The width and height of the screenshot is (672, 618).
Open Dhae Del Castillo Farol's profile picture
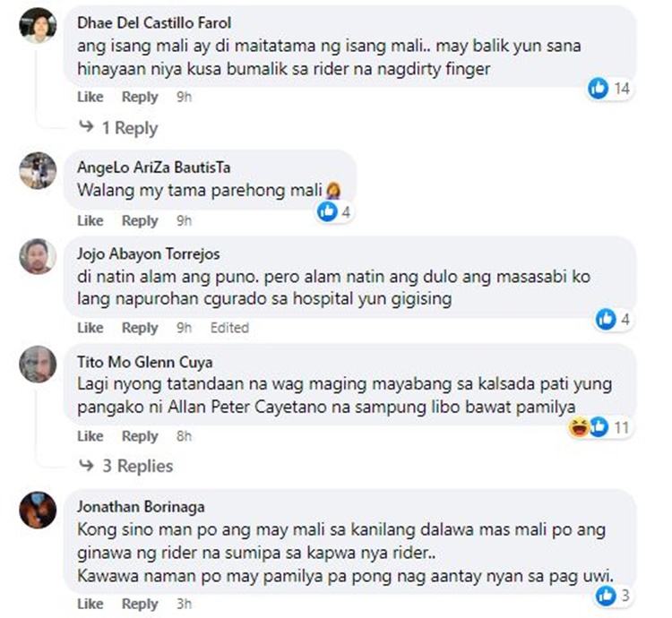click(x=38, y=25)
